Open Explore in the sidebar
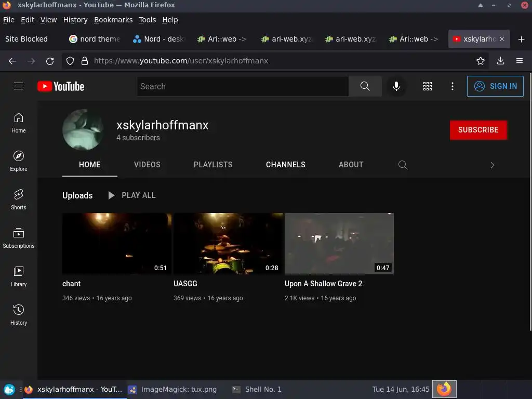This screenshot has height=399, width=532. (x=19, y=161)
